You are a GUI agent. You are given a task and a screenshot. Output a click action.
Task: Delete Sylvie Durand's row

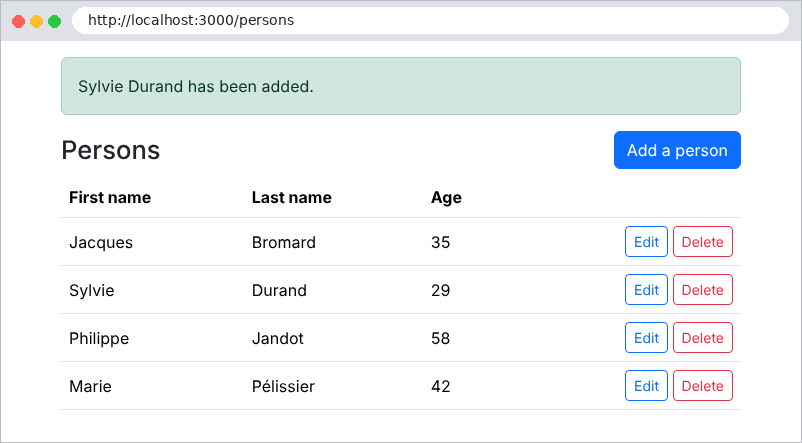pyautogui.click(x=703, y=290)
